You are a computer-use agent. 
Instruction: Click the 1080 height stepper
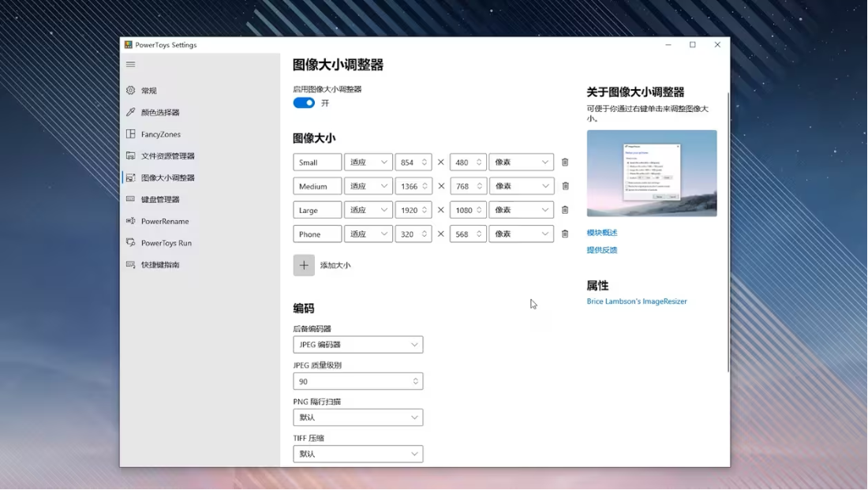click(479, 210)
